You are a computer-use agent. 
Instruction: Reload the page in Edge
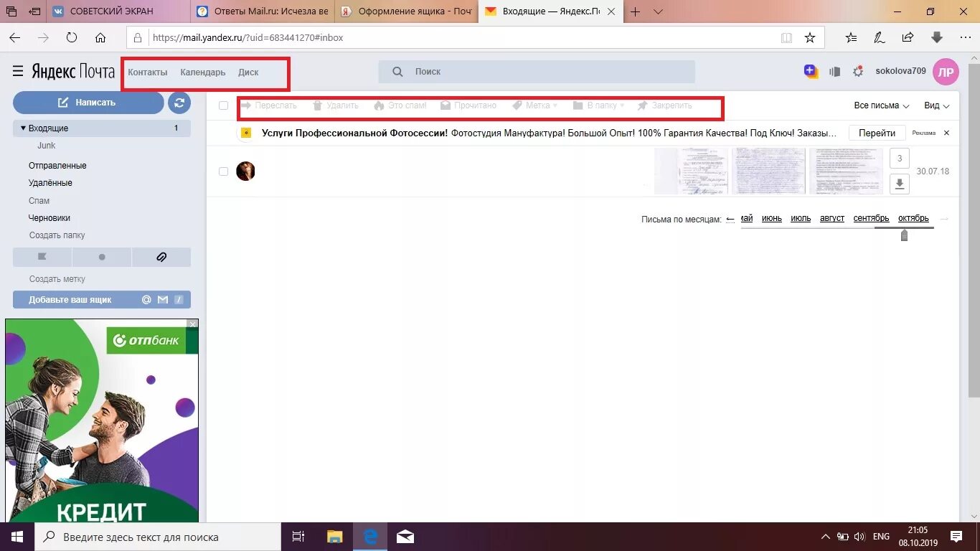(72, 37)
